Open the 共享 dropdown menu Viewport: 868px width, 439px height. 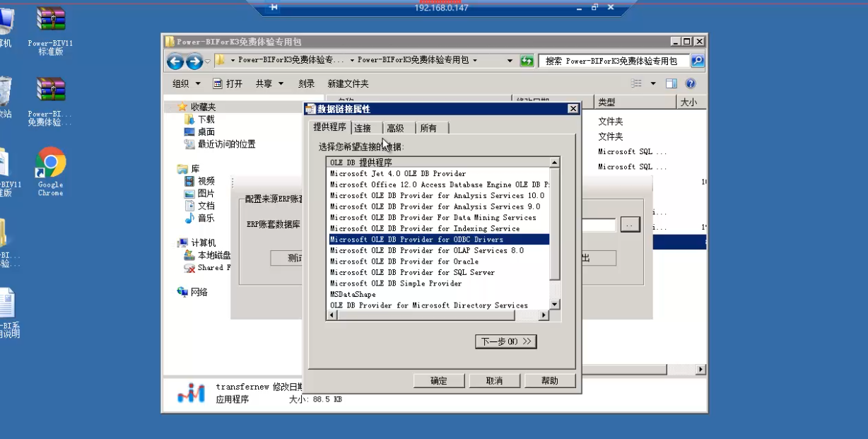click(269, 83)
